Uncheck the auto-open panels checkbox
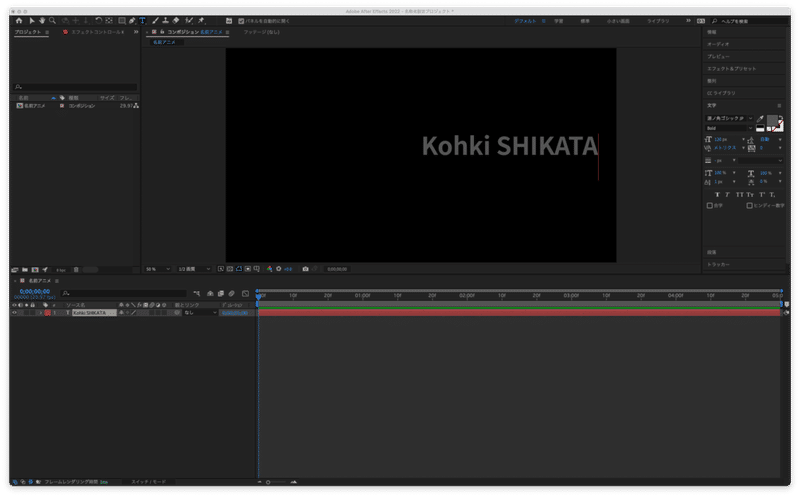800x497 pixels. coord(241,21)
